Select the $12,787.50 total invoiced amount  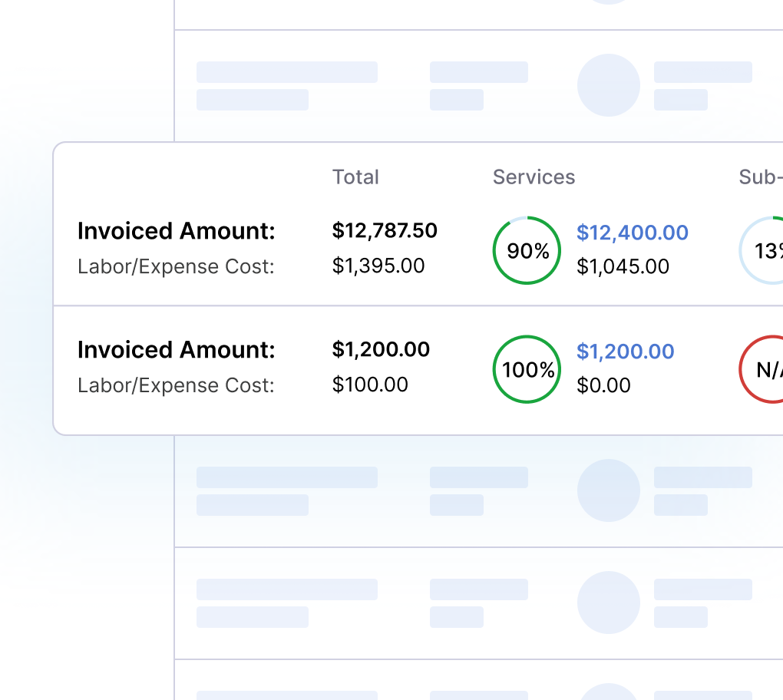pos(385,231)
